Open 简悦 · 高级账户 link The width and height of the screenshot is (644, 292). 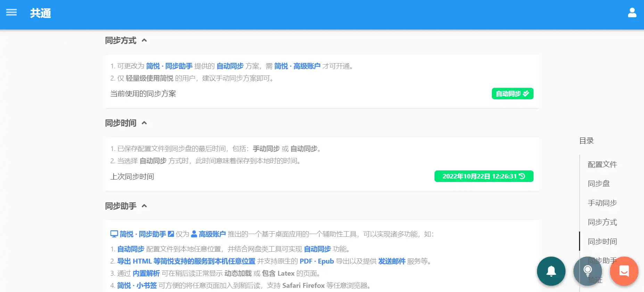point(297,66)
